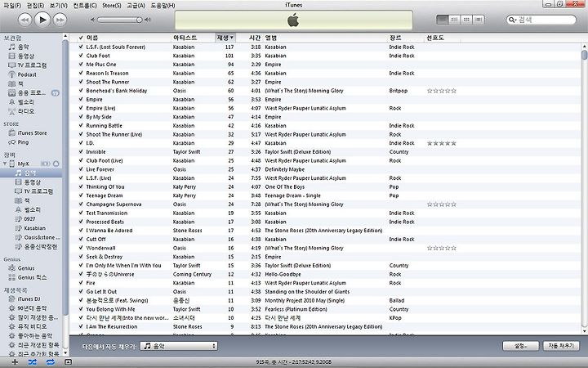
Task: Sort by the 앨범 column header
Action: 325,38
